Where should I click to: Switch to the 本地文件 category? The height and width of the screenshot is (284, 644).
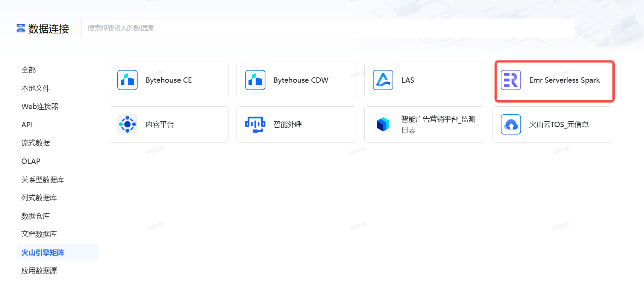[x=36, y=88]
